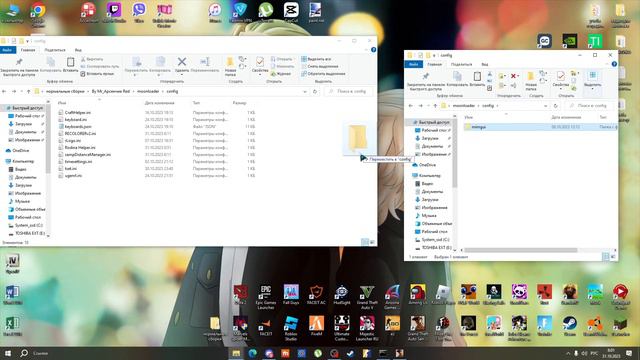
Task: Select keyboard.json file
Action: pos(78,127)
